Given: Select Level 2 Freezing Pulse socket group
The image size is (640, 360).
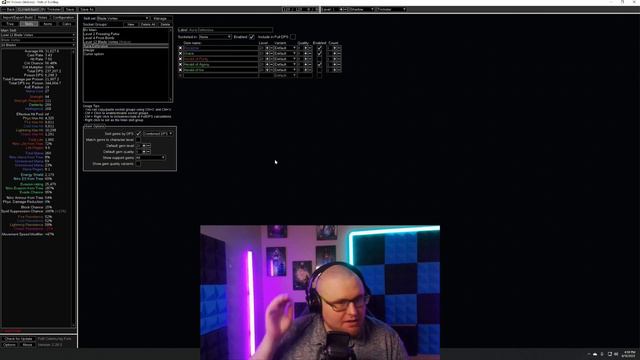Looking at the screenshot, I should coord(101,34).
